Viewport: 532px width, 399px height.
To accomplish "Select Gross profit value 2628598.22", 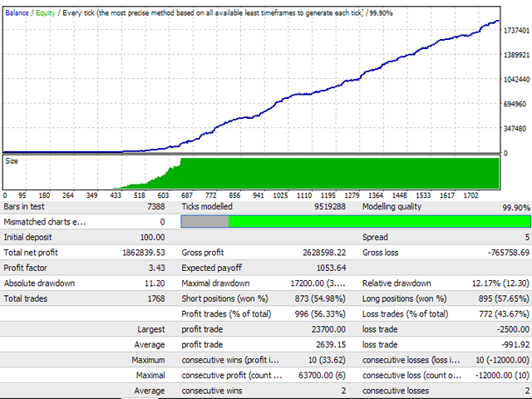I will [x=324, y=253].
